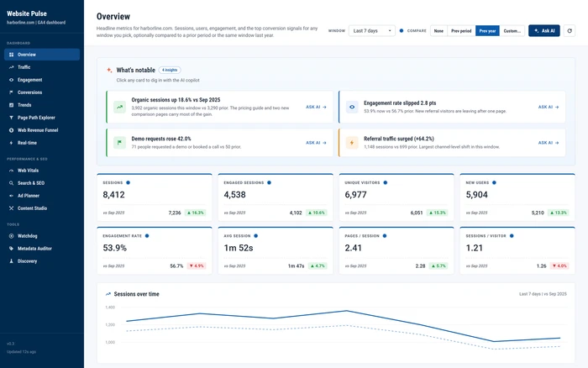Click the refresh icon button in header

point(570,31)
